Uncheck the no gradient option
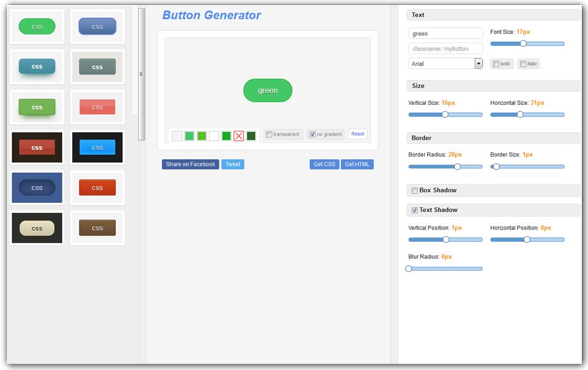 click(x=312, y=134)
